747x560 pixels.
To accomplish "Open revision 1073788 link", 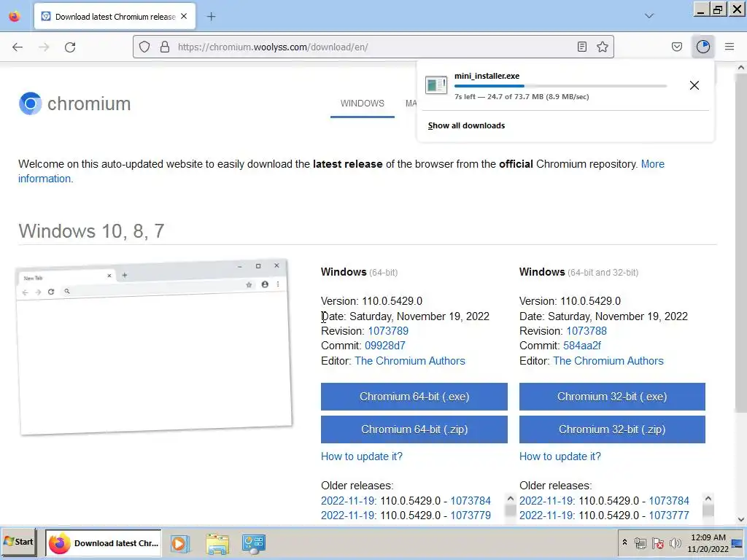I will click(587, 331).
